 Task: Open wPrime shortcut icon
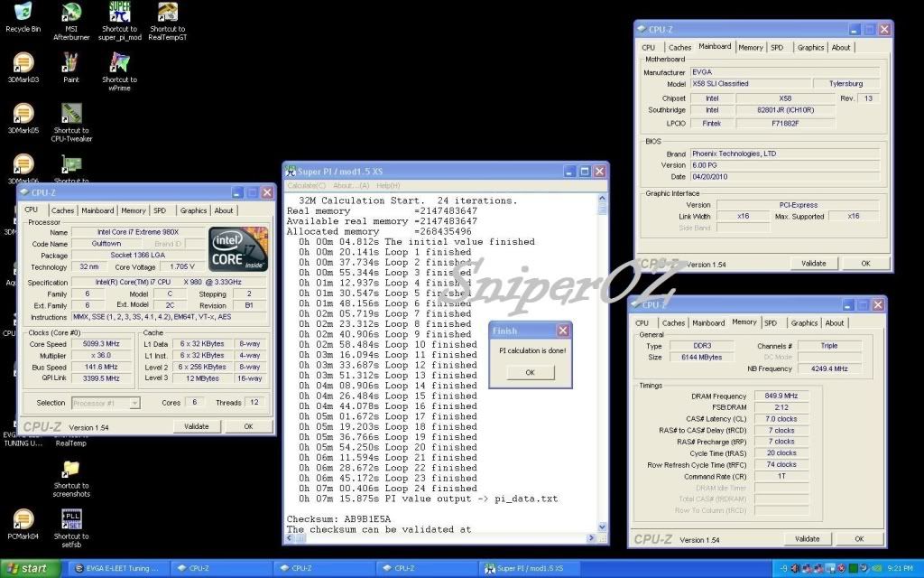pyautogui.click(x=119, y=63)
